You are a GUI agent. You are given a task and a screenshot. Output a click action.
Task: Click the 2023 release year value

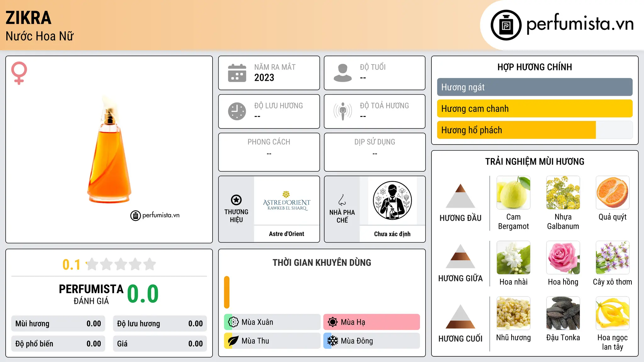point(264,78)
